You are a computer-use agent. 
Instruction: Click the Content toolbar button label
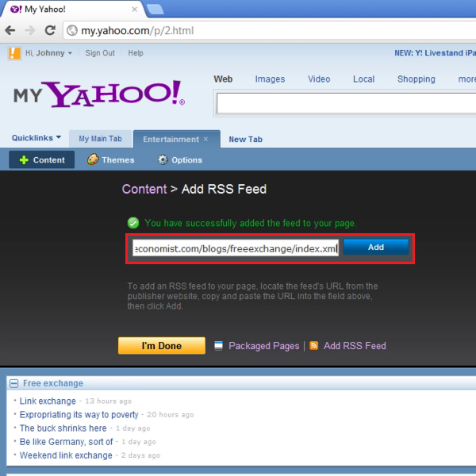pos(49,160)
